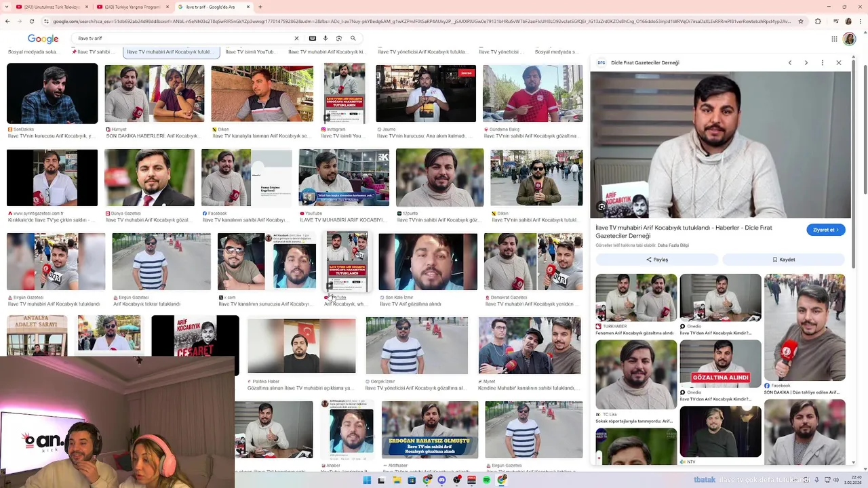Open the Demokrat Gazetesi image result
This screenshot has width=868, height=488.
(x=533, y=262)
